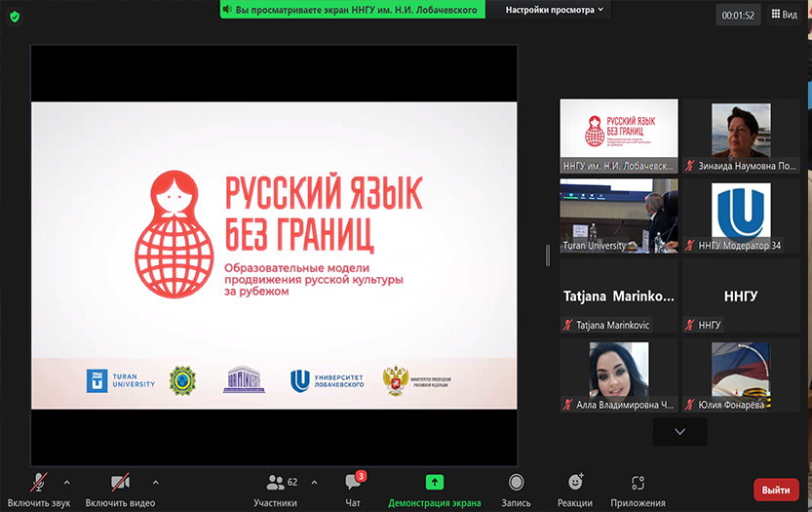
Task: Select the ННГУ Модератор 34 participant tile
Action: pyautogui.click(x=741, y=216)
